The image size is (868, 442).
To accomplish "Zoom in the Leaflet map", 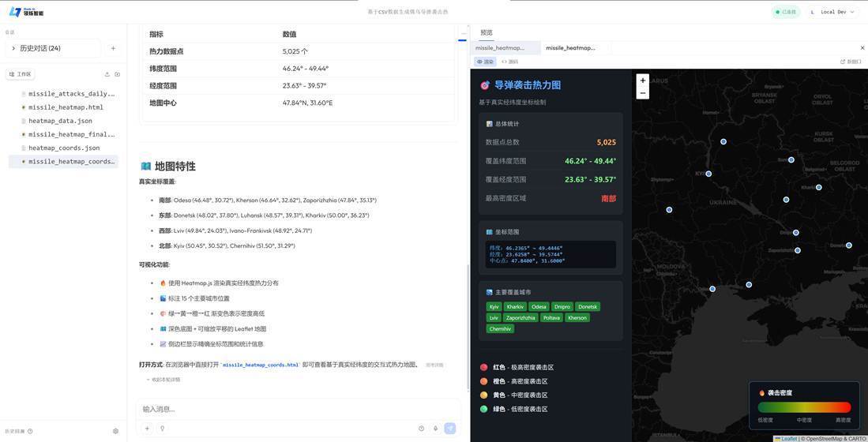I will (x=643, y=81).
